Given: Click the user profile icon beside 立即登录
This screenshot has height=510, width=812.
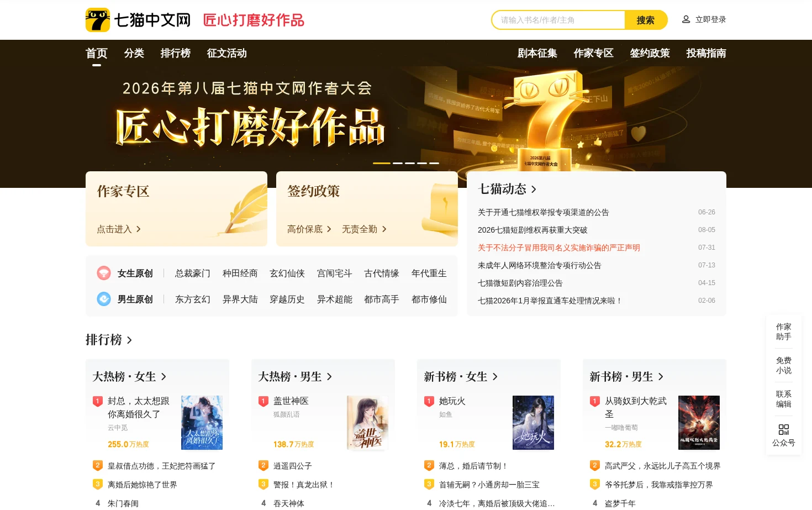Looking at the screenshot, I should coord(686,19).
